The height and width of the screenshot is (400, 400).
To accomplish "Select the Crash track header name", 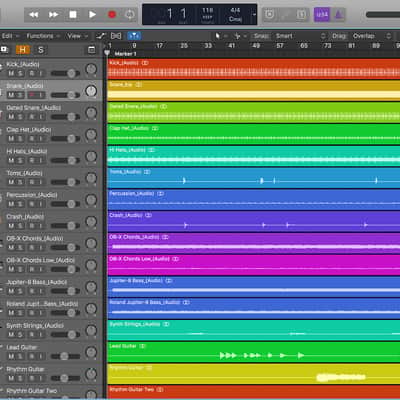I will coord(25,217).
